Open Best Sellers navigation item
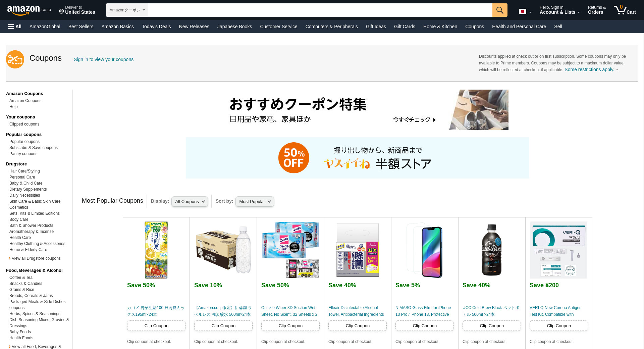The height and width of the screenshot is (349, 644). [81, 27]
